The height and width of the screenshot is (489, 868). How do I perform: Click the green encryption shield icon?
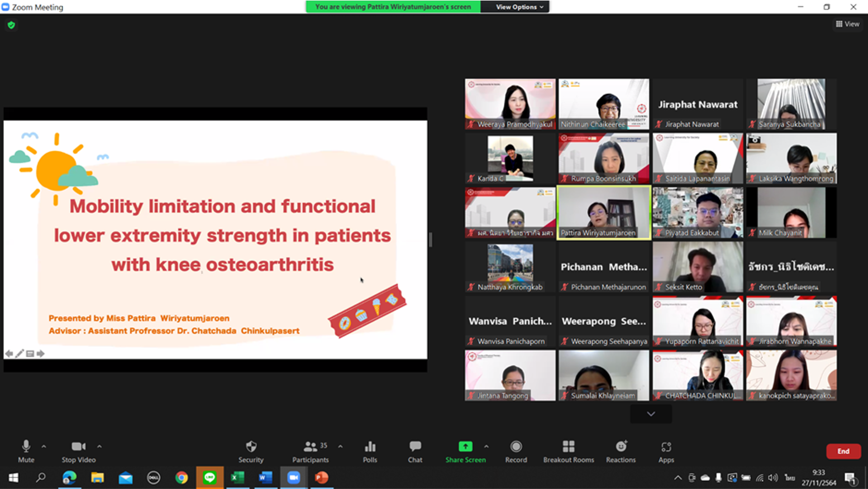point(11,25)
